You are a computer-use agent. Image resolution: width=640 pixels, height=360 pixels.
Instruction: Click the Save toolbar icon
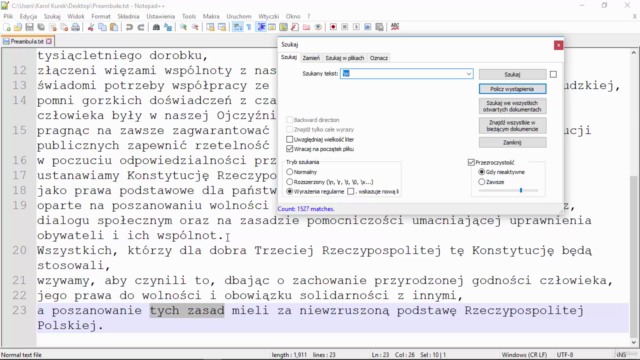pos(29,27)
